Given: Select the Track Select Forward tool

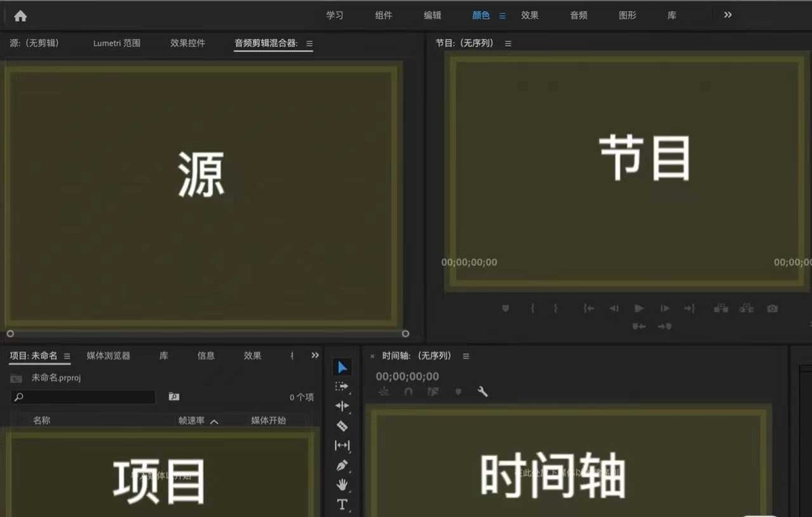Looking at the screenshot, I should (x=342, y=386).
